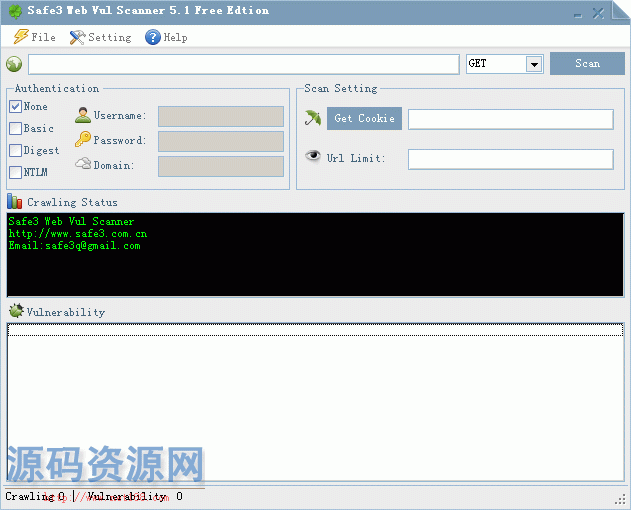
Task: Click the Scan button
Action: [x=587, y=63]
